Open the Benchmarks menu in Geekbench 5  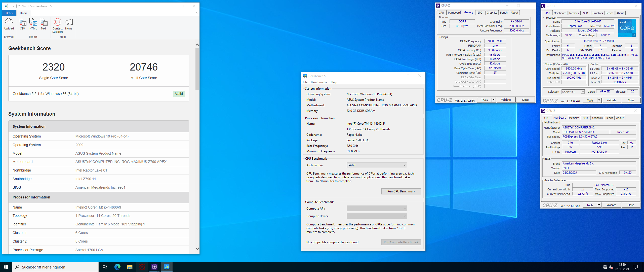319,82
